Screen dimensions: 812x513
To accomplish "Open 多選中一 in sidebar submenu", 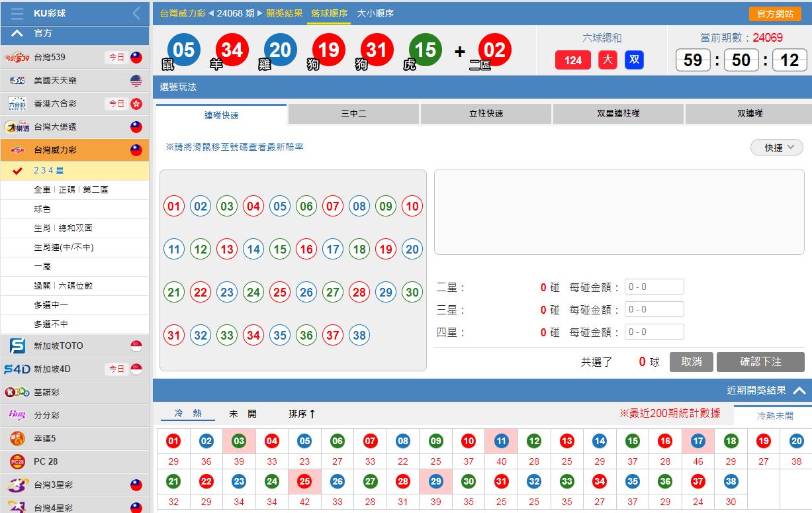I will [75, 305].
